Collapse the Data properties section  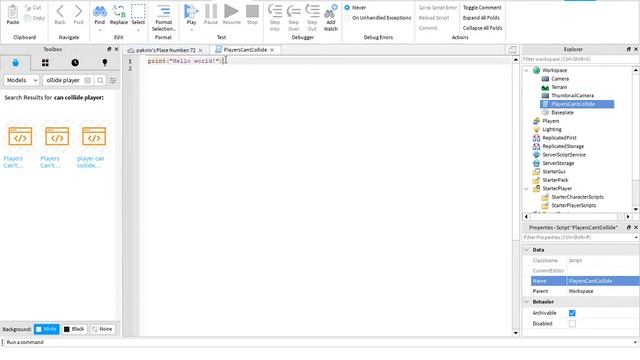tap(527, 250)
